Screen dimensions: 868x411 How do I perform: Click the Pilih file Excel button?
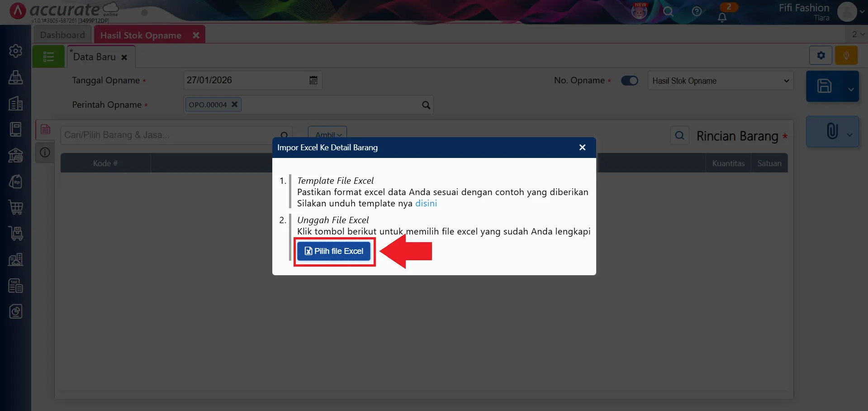click(x=334, y=251)
